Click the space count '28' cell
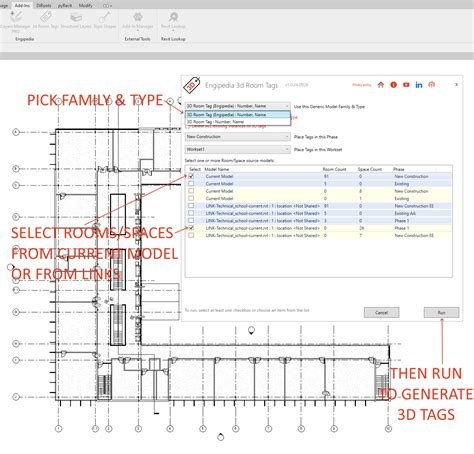The width and height of the screenshot is (474, 454). (362, 228)
